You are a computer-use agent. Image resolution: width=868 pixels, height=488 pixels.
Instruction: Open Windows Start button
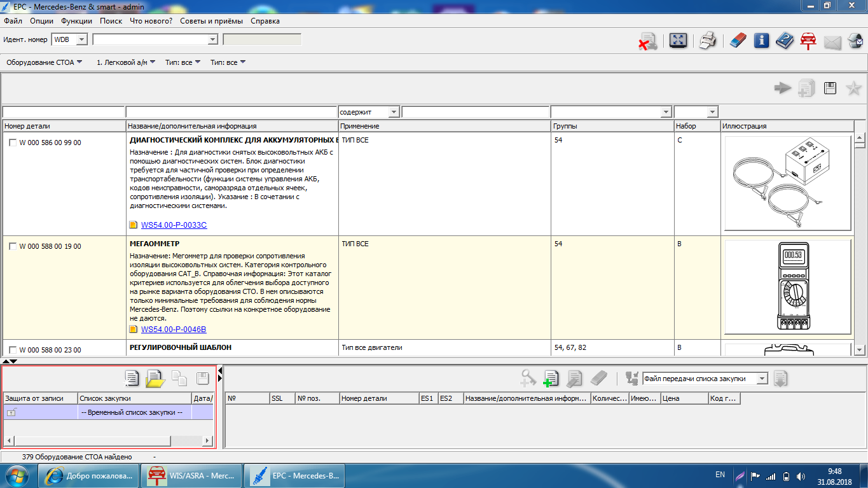[x=16, y=475]
